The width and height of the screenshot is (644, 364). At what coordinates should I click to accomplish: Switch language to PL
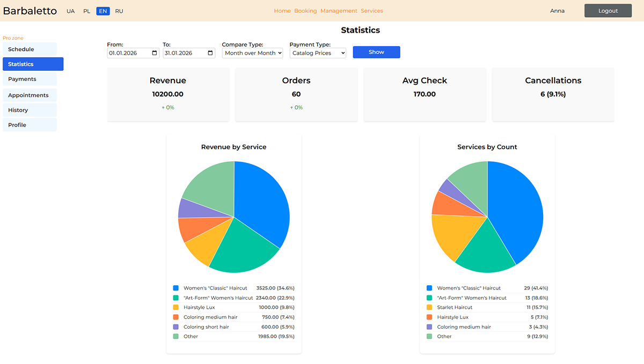tap(87, 11)
